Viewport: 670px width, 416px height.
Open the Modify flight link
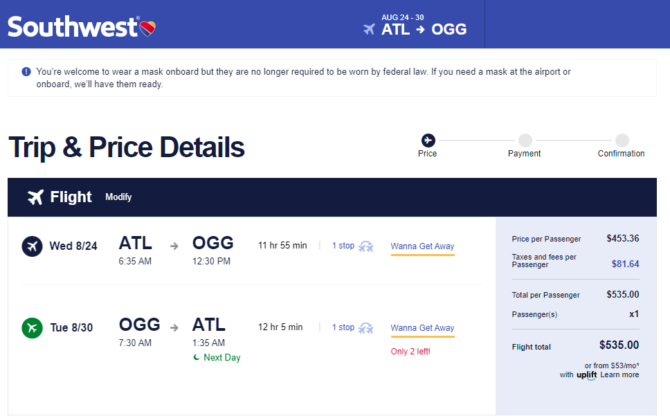(118, 197)
